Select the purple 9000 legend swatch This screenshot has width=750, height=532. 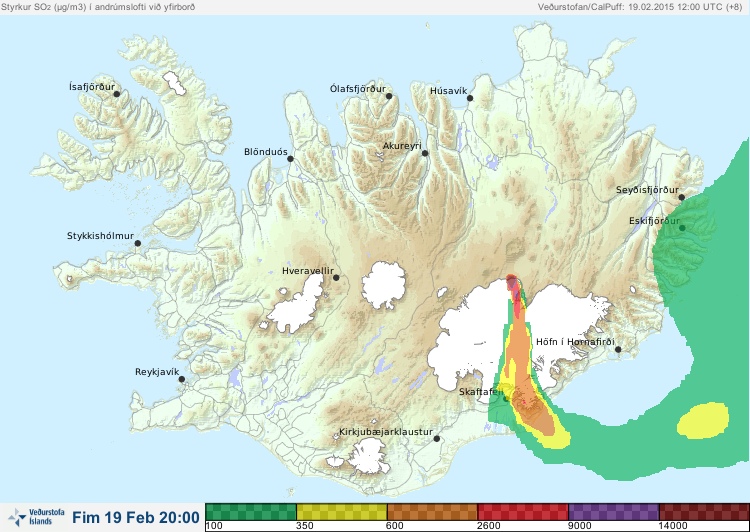click(x=614, y=512)
